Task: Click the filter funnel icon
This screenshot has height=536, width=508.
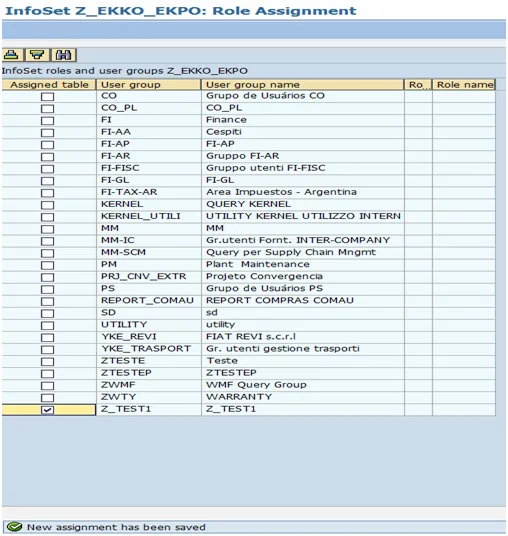Action: (x=37, y=55)
